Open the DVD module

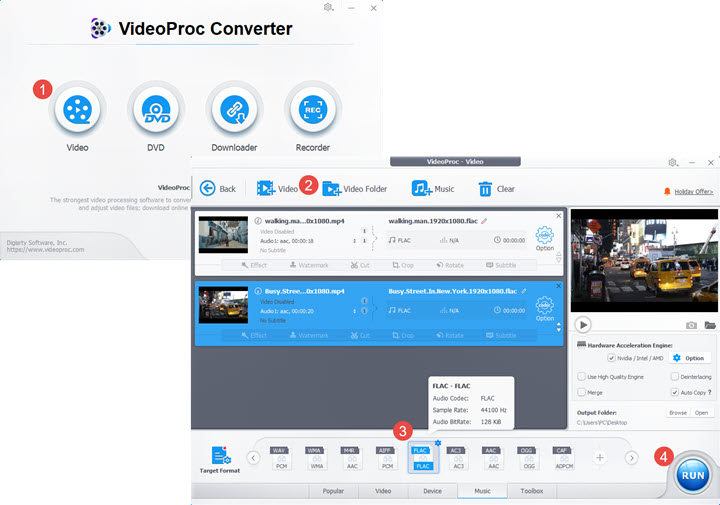(x=156, y=110)
